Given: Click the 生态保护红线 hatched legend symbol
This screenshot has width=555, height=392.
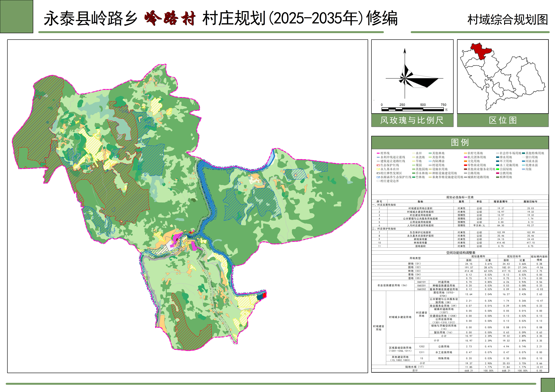Looking at the screenshot, I should pos(378,165).
